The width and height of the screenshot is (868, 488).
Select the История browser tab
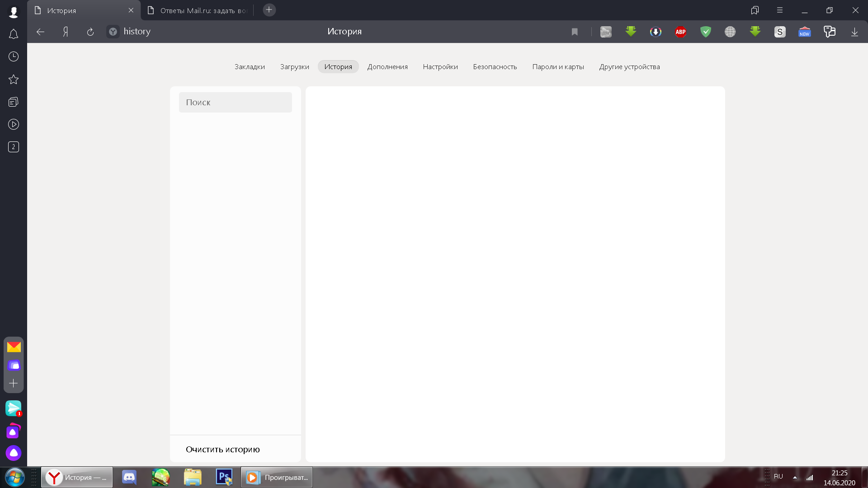click(x=84, y=10)
